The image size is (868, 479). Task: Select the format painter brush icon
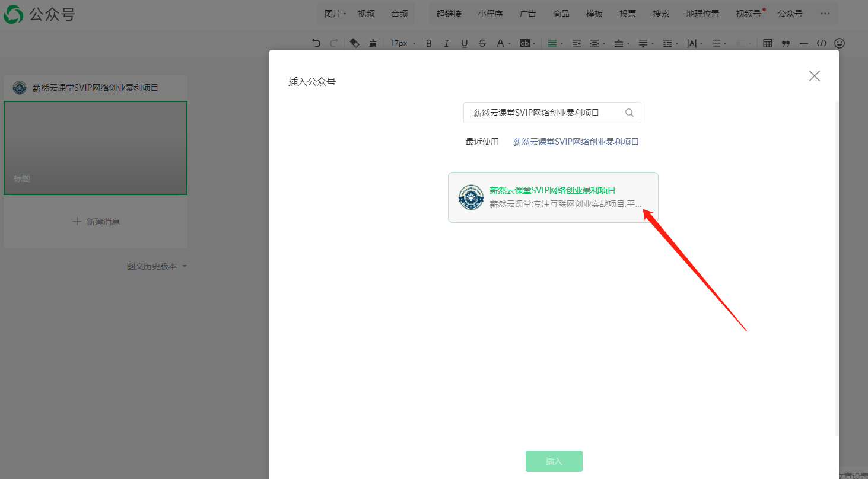pyautogui.click(x=373, y=43)
